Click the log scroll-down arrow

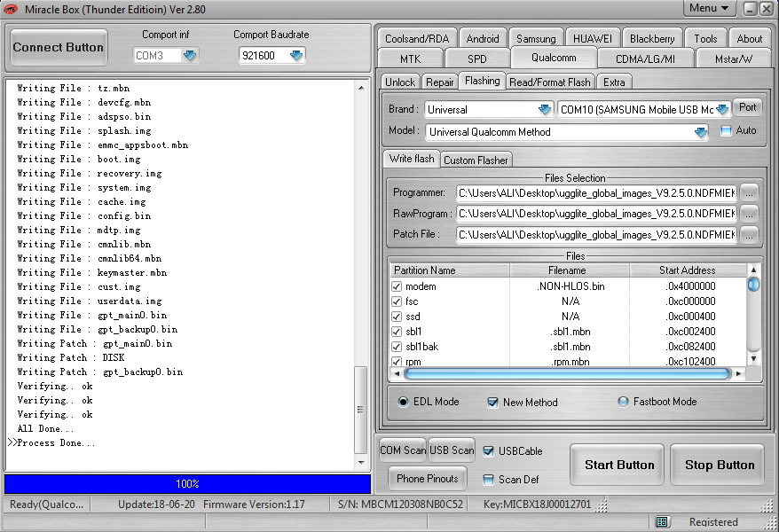[362, 463]
